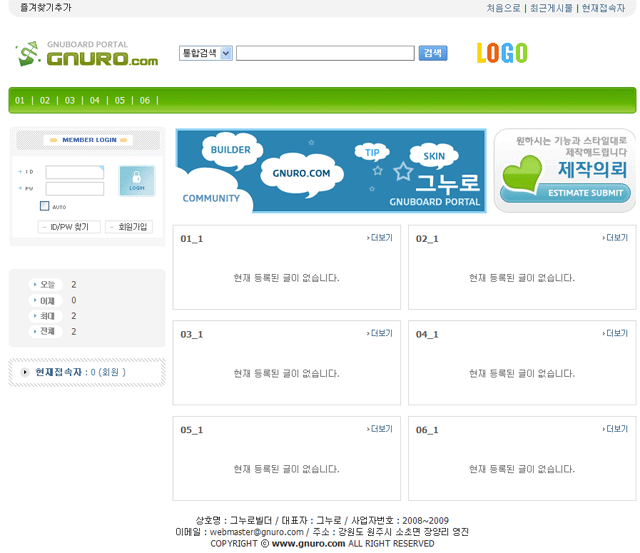The image size is (640, 553).
Task: Open the 현재접속자 link in top bar
Action: 603,8
